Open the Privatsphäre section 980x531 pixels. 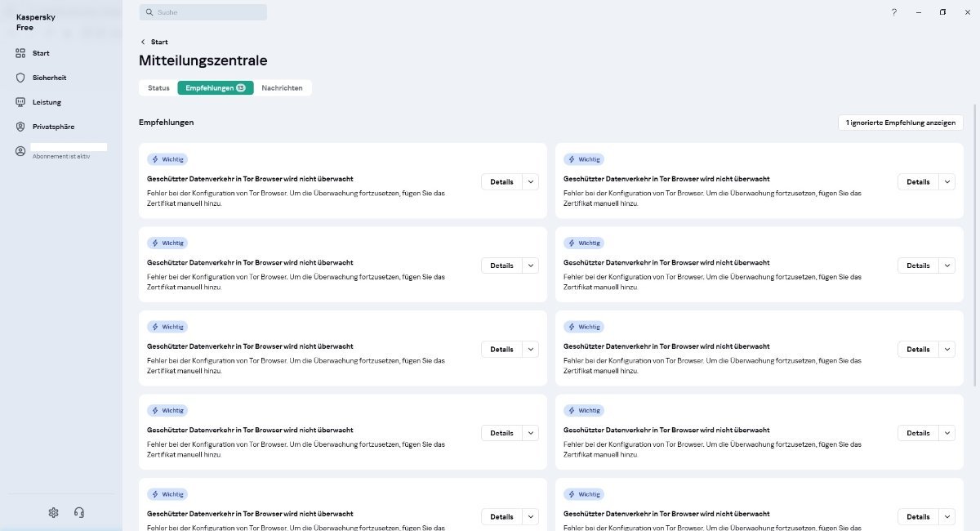pyautogui.click(x=45, y=127)
